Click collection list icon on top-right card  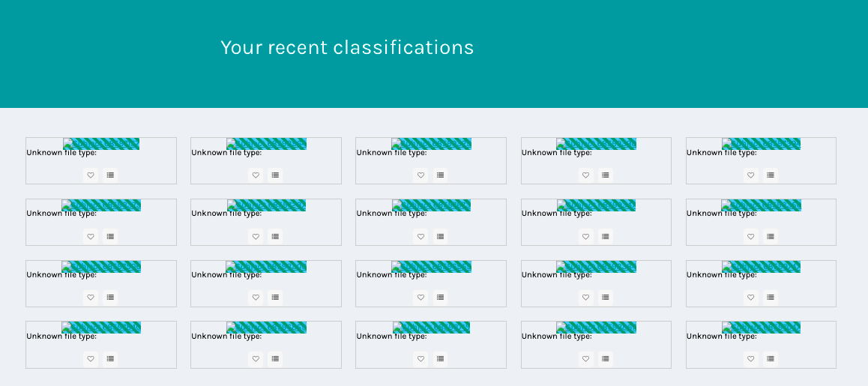click(x=770, y=175)
